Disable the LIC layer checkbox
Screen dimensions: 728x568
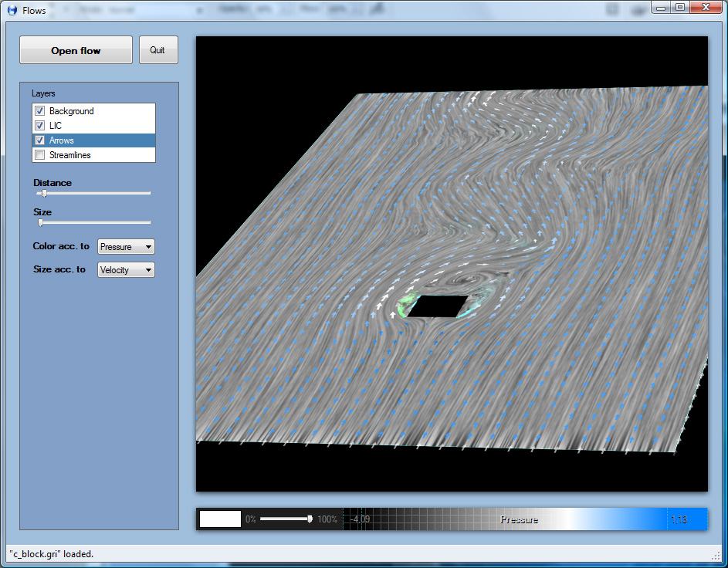point(40,126)
